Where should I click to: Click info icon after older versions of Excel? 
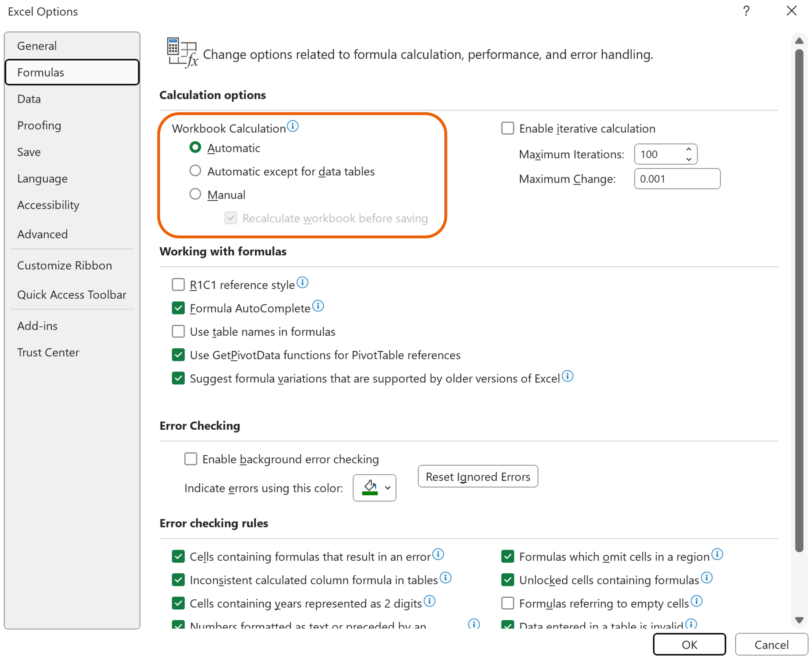click(x=567, y=376)
